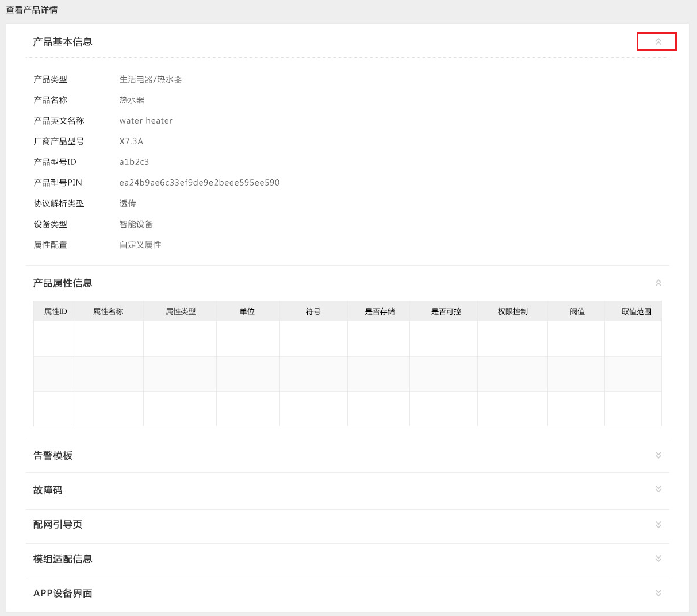Click the 故障码 section heading
Screen dimensions: 697x616
click(x=48, y=490)
